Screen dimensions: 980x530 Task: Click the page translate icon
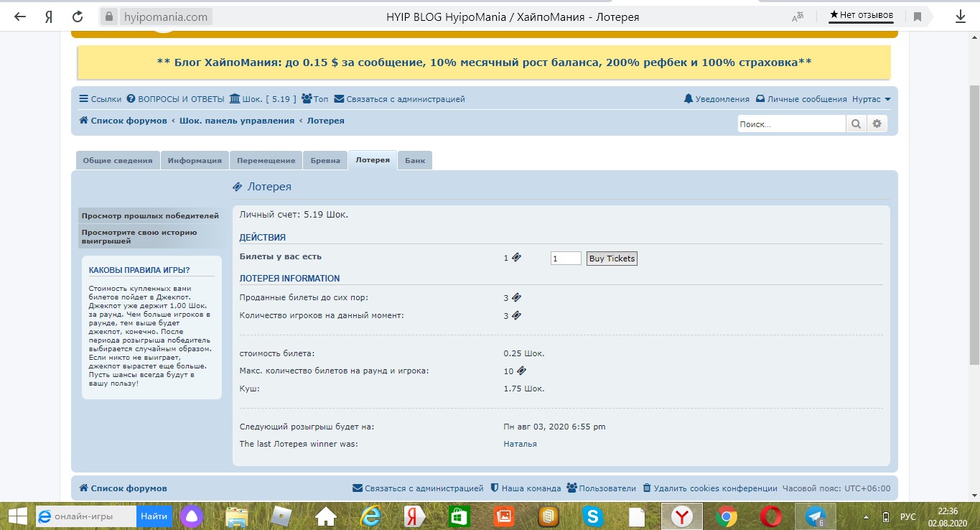[x=798, y=17]
